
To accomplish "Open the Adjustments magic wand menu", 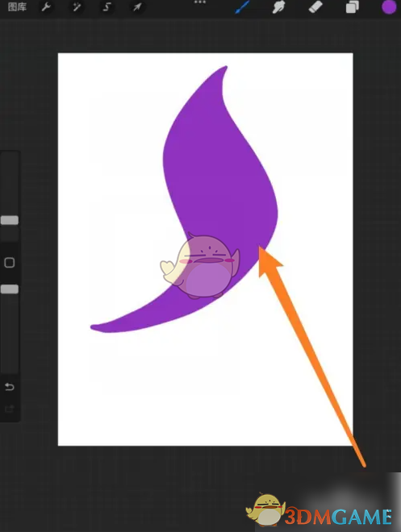I will (x=77, y=6).
